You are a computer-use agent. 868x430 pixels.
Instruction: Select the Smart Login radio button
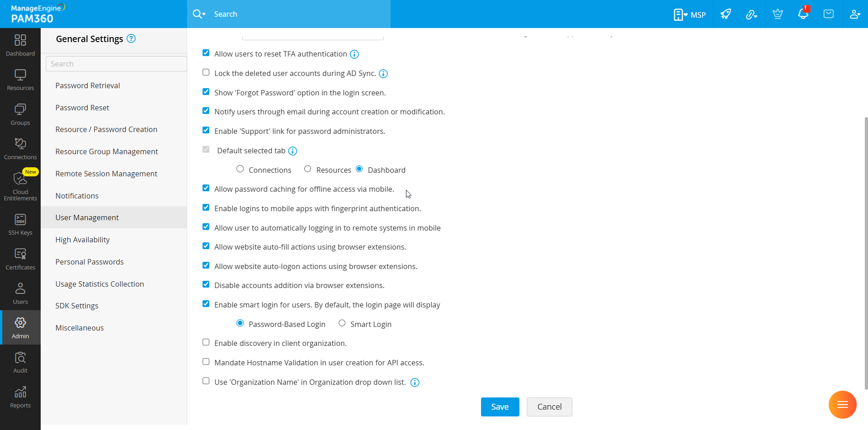click(342, 323)
